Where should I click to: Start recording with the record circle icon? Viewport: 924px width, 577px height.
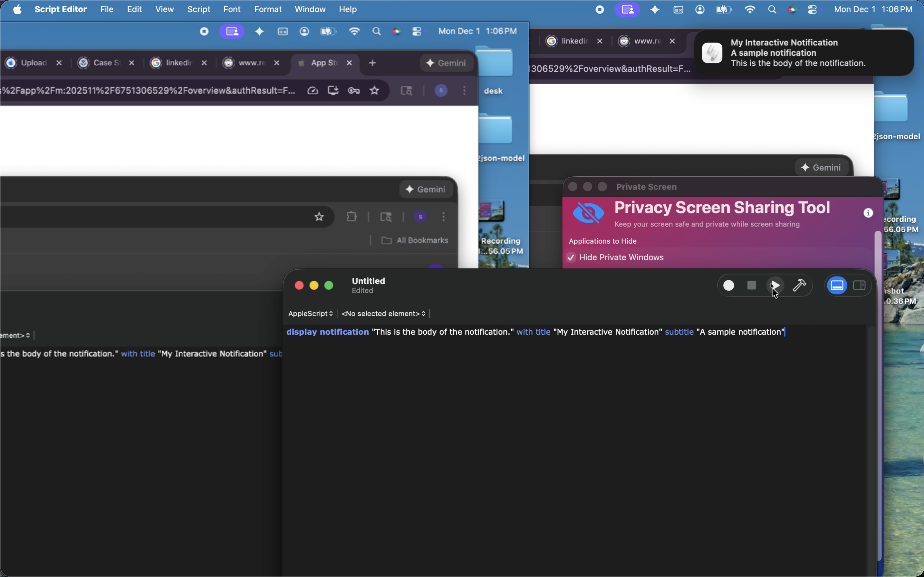729,286
